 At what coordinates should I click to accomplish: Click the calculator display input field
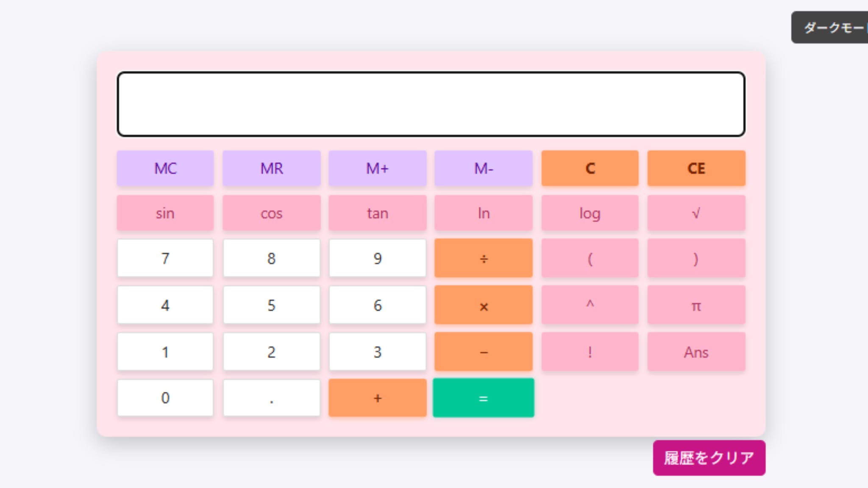pyautogui.click(x=431, y=104)
